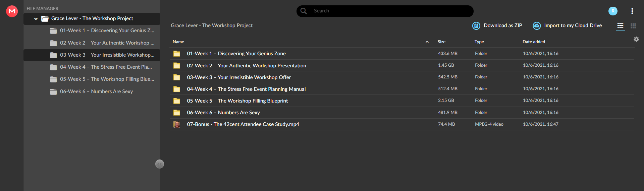
Task: Collapse the Grace Lever root folder tree
Action: click(x=36, y=19)
